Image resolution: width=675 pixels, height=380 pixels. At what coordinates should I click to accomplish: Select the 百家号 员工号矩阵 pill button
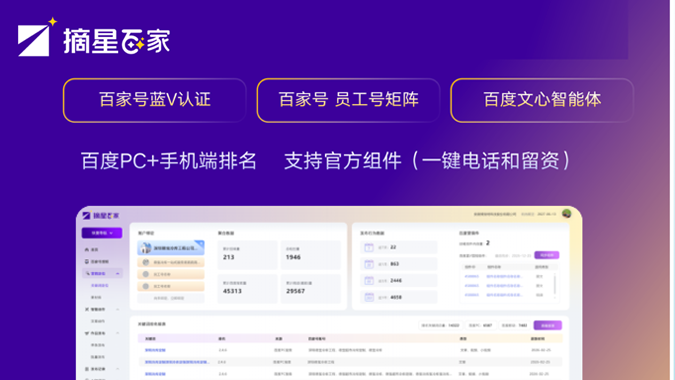coord(348,100)
